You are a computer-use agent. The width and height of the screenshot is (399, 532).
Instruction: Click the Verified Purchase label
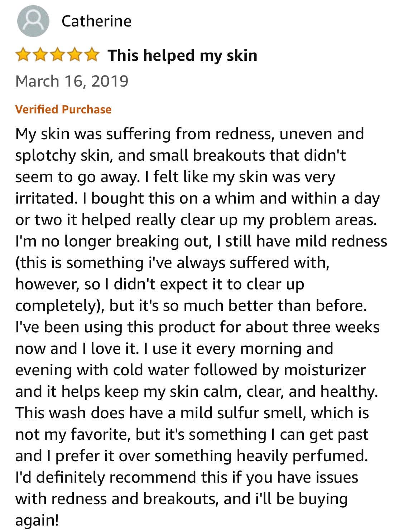tap(63, 109)
